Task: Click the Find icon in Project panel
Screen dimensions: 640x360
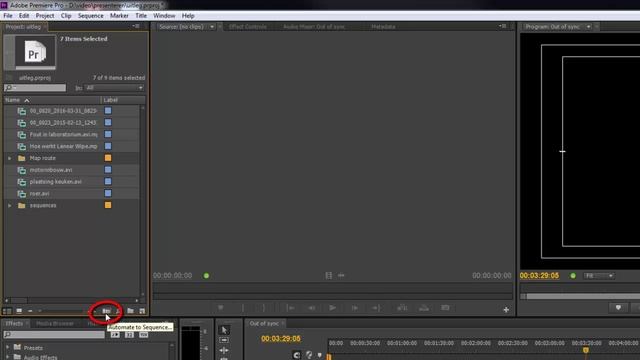Action: click(x=118, y=311)
